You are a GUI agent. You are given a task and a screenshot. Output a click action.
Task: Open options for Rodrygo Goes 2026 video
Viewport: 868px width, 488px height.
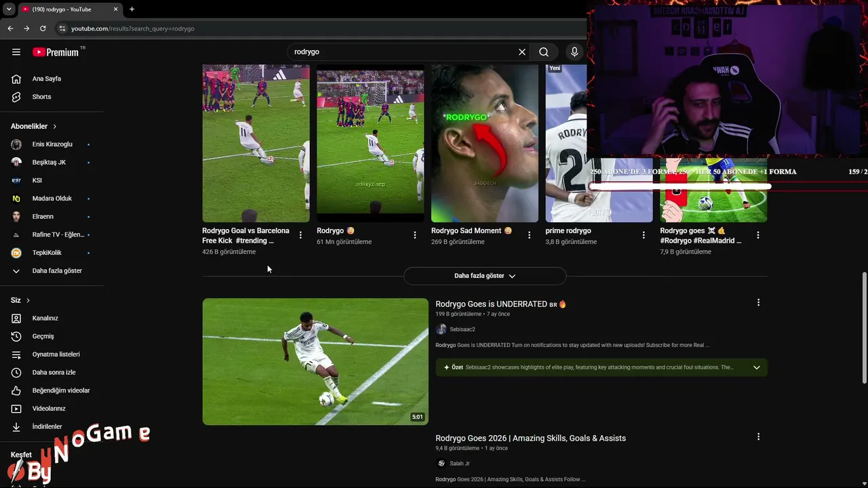coord(758,437)
